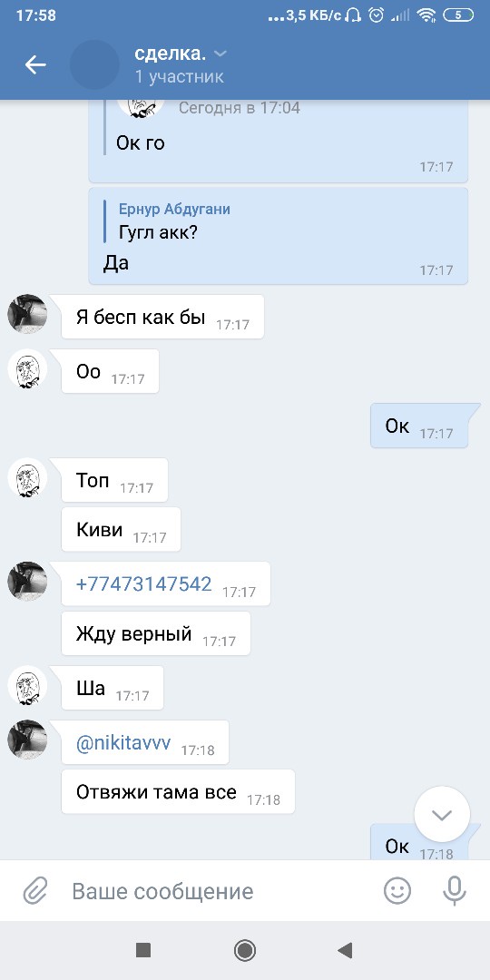
Task: Open the emoji smiley picker
Action: tap(397, 891)
